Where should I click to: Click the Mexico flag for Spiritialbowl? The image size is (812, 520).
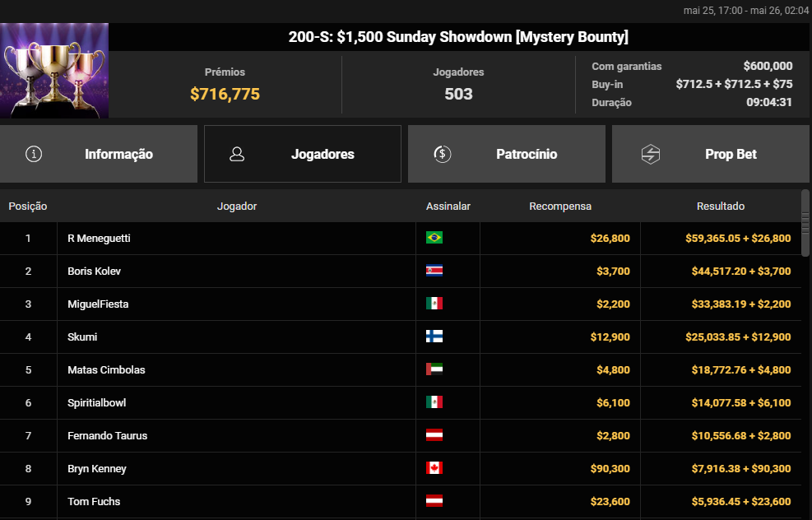click(x=434, y=402)
